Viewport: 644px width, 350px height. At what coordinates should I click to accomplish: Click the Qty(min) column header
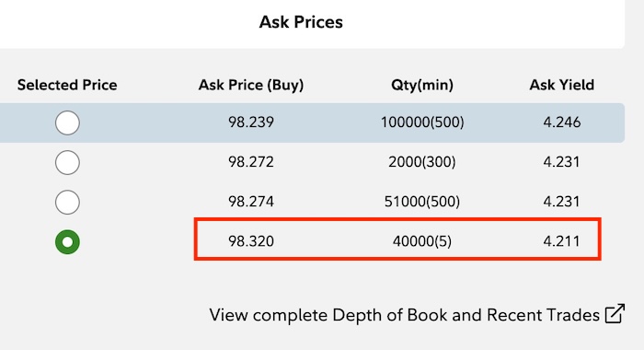coord(422,85)
